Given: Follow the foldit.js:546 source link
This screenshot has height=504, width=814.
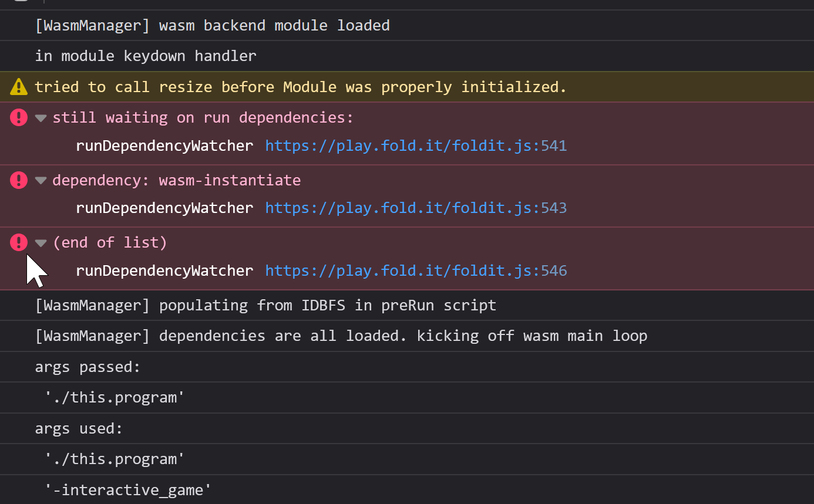Looking at the screenshot, I should click(x=416, y=270).
